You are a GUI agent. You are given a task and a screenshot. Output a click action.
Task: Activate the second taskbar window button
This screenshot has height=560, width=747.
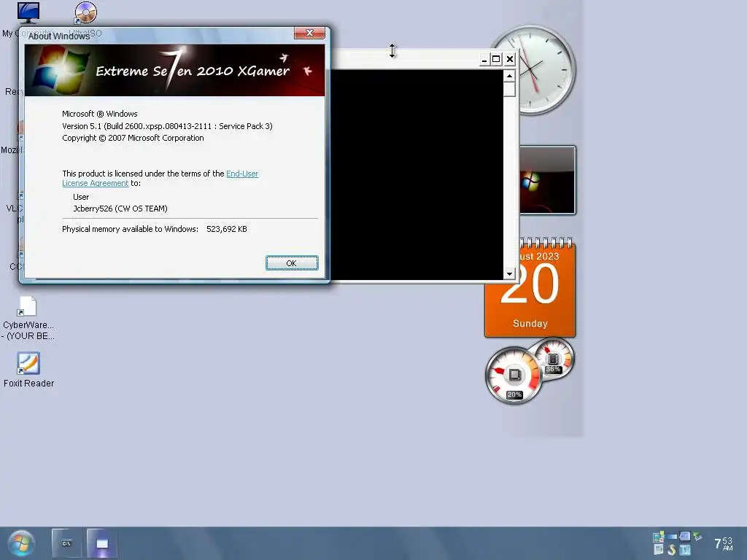point(102,543)
